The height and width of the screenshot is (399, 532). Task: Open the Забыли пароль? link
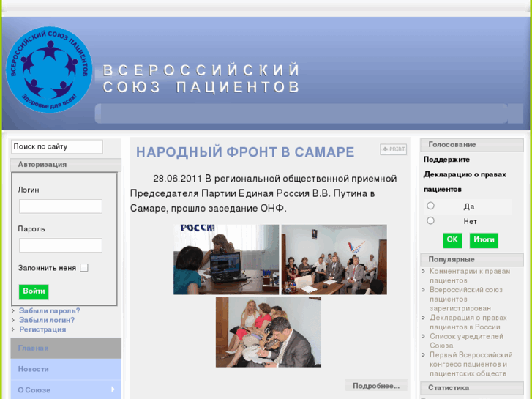click(x=50, y=310)
